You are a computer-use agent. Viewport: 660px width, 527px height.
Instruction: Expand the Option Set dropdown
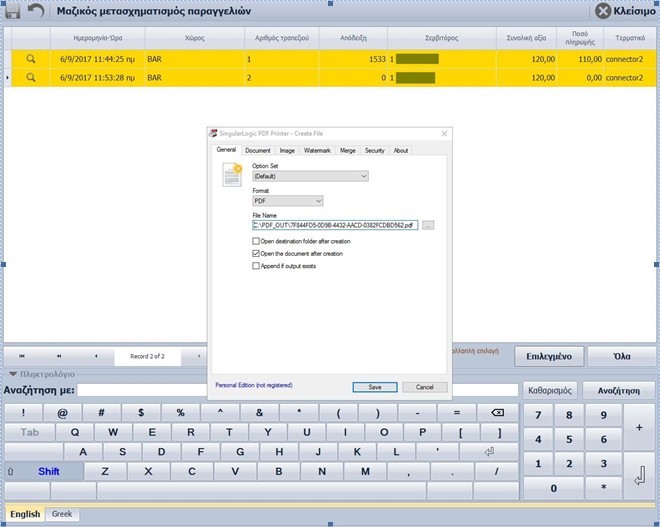pos(363,176)
